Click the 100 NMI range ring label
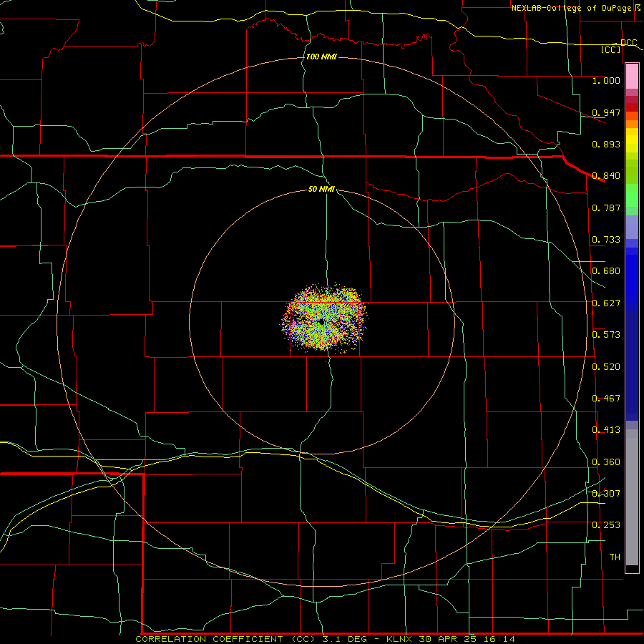This screenshot has width=644, height=644. click(x=321, y=57)
